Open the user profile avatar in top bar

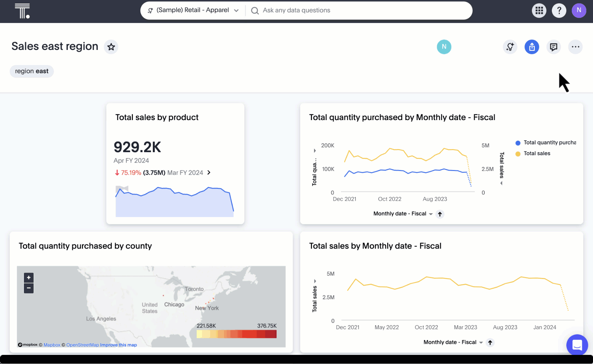(x=579, y=10)
